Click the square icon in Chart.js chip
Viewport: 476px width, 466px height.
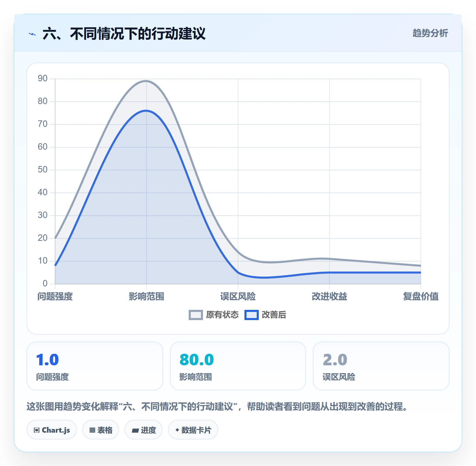(x=37, y=430)
